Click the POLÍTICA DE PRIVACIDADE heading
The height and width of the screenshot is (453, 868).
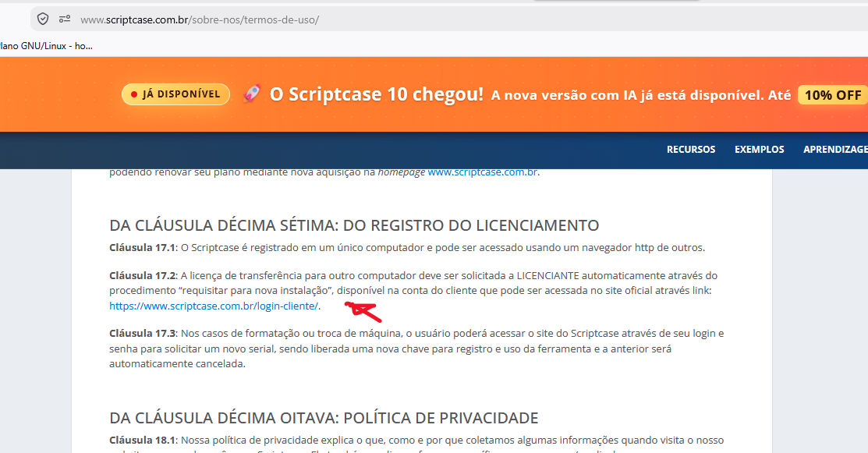tap(324, 418)
